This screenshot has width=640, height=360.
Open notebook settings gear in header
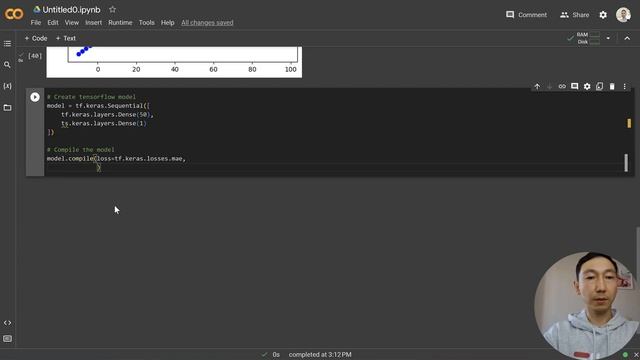point(603,15)
